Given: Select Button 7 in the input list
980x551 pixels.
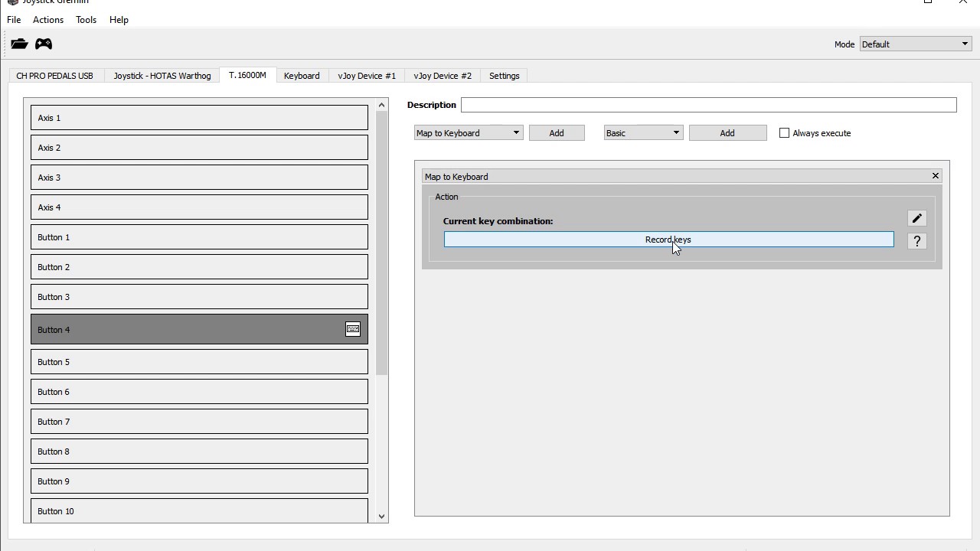Looking at the screenshot, I should (x=199, y=422).
